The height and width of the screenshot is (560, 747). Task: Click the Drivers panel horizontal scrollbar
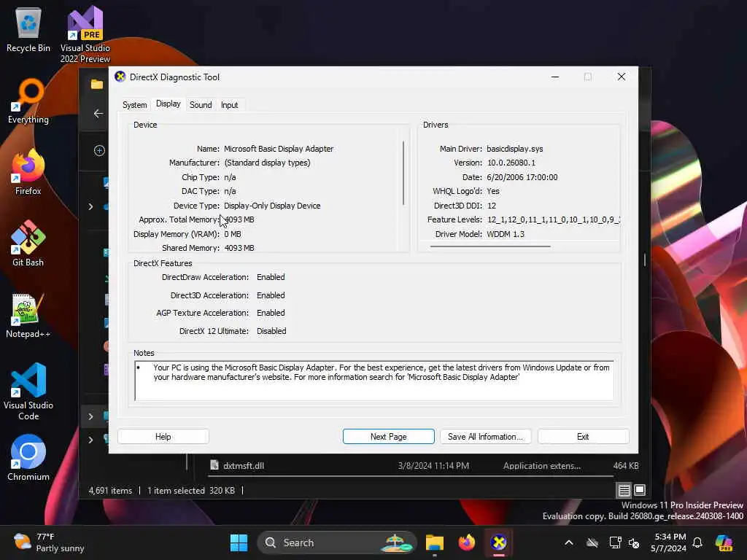[x=490, y=246]
